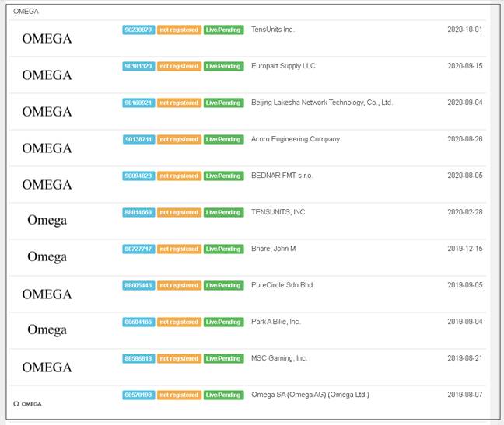The width and height of the screenshot is (504, 425).
Task: Open the OMEGA mark image for Acorn Engineering Company
Action: click(47, 148)
